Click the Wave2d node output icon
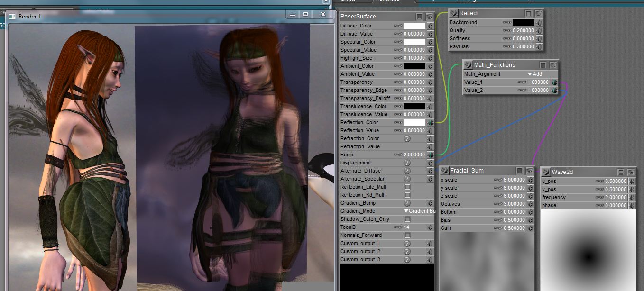 (546, 172)
